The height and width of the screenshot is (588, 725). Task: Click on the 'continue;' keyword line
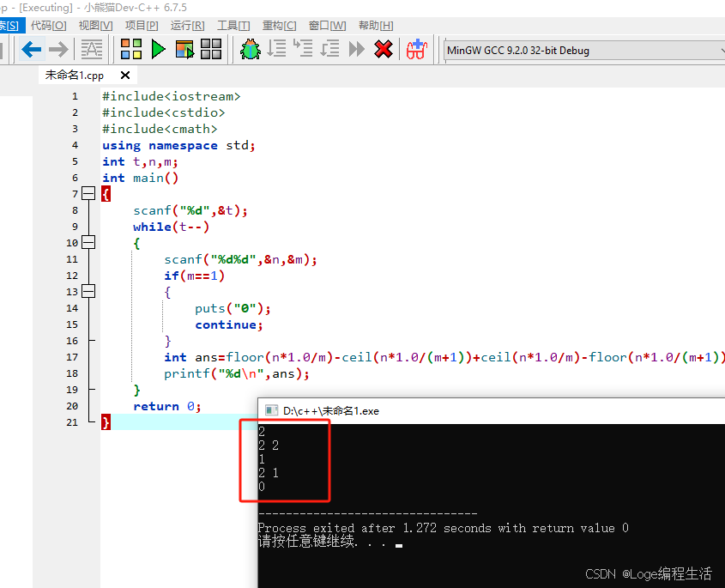pos(229,324)
